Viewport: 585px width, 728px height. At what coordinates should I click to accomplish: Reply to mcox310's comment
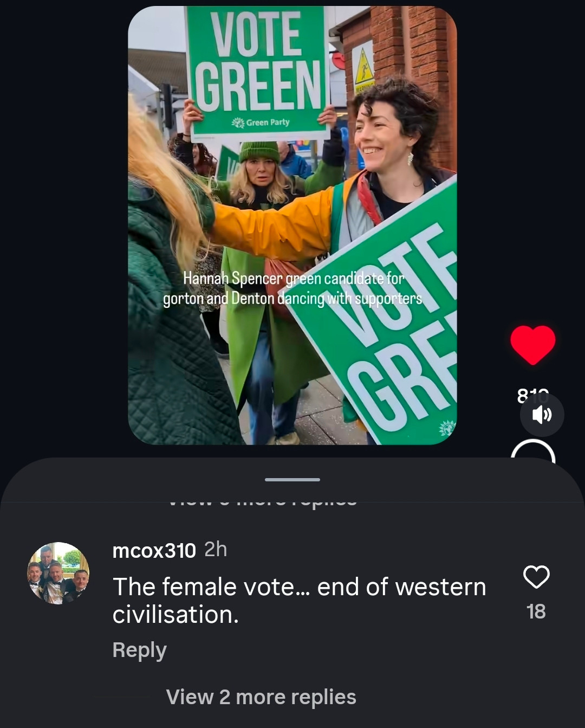(139, 650)
